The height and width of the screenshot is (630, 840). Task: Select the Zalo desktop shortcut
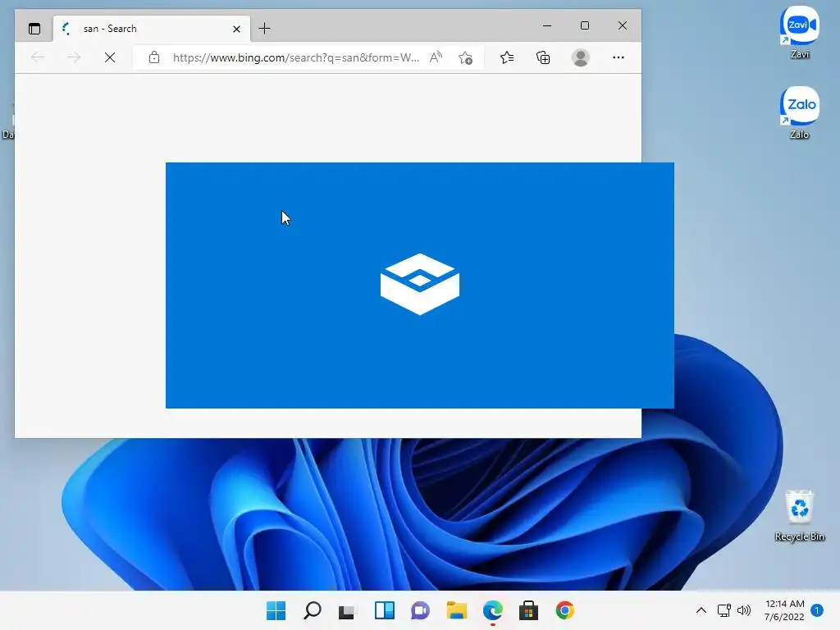799,112
